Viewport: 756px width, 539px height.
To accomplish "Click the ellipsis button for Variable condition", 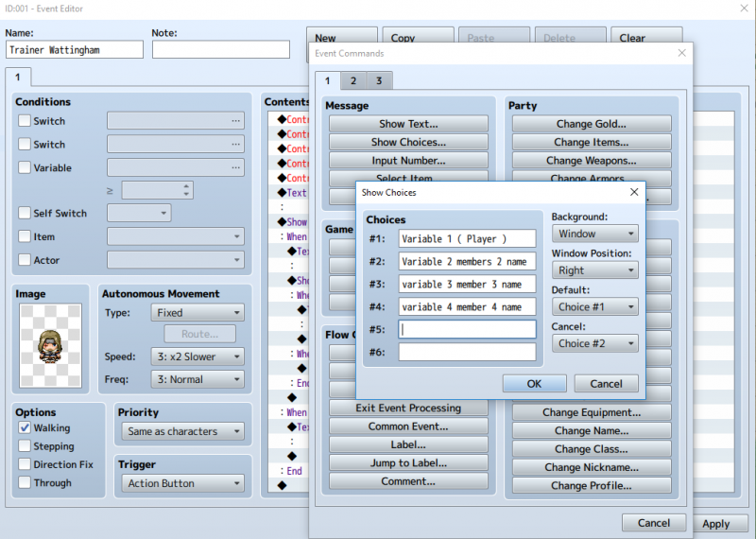I will click(x=235, y=167).
